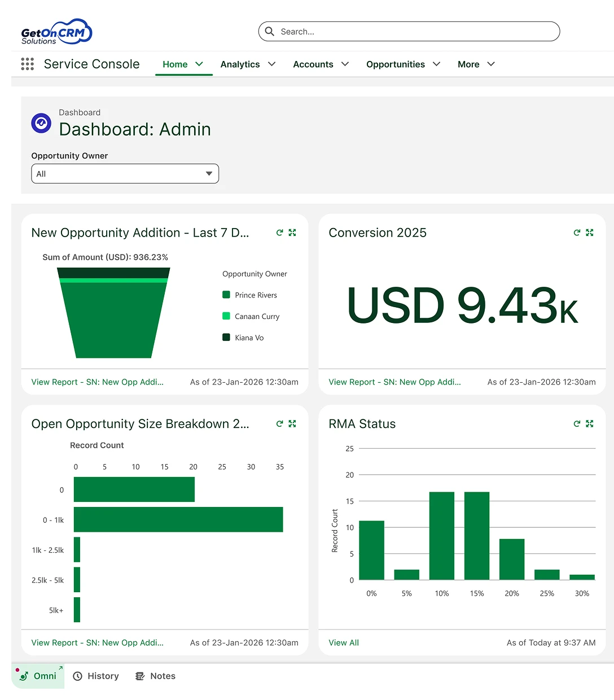Select the Opportunities tab
Viewport: 614px width, 700px height.
(x=402, y=64)
